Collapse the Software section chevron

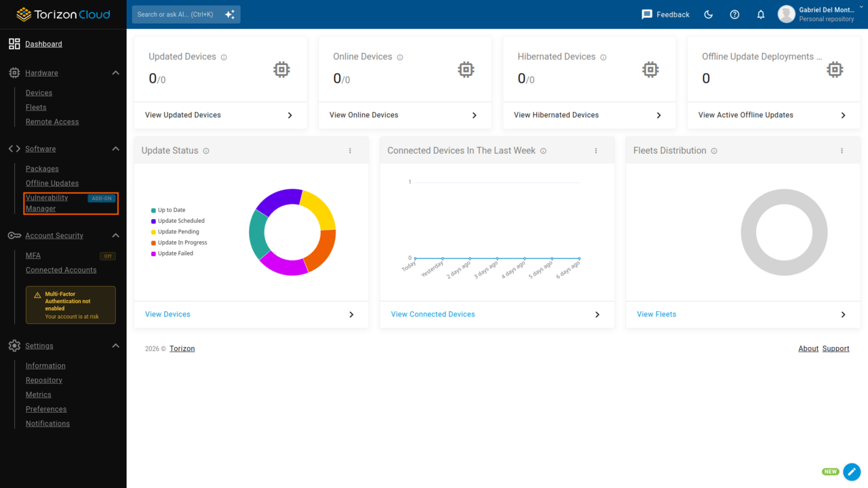coord(115,148)
